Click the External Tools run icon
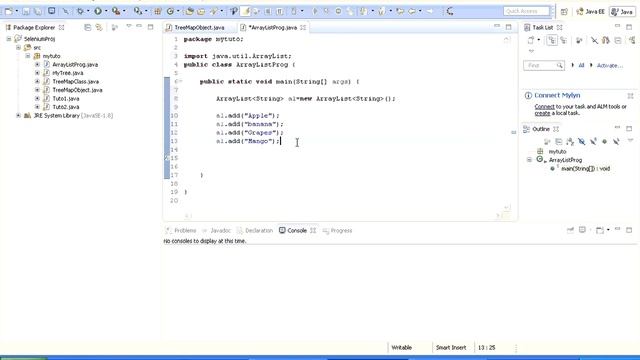Screen dimensions: 640x360 pyautogui.click(x=116, y=11)
